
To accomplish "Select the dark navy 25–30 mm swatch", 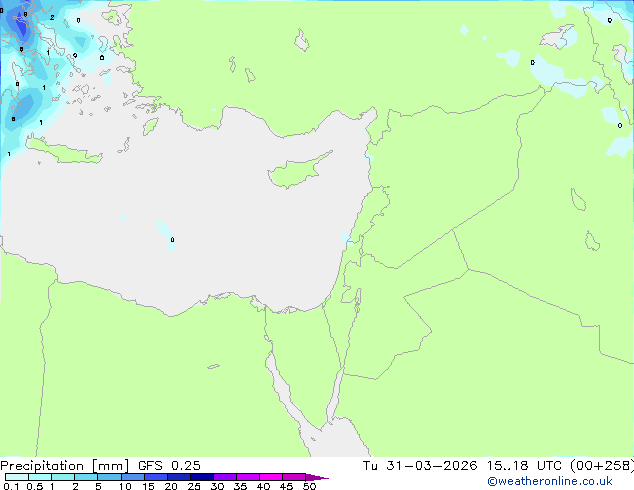I will pos(202,477).
